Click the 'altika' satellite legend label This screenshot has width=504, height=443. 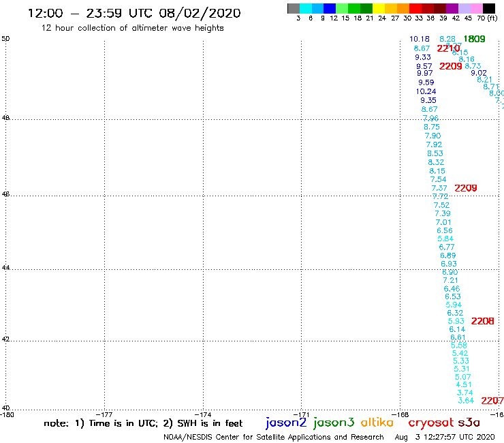[377, 422]
